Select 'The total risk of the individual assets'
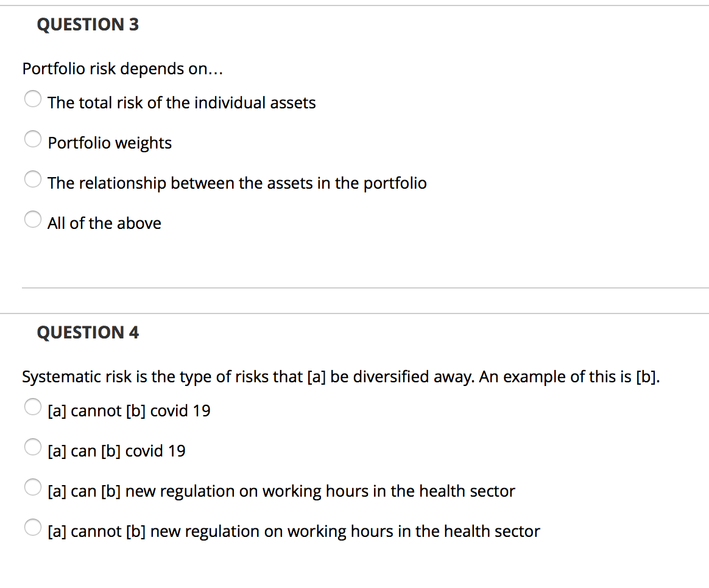709x588 pixels. pyautogui.click(x=33, y=99)
